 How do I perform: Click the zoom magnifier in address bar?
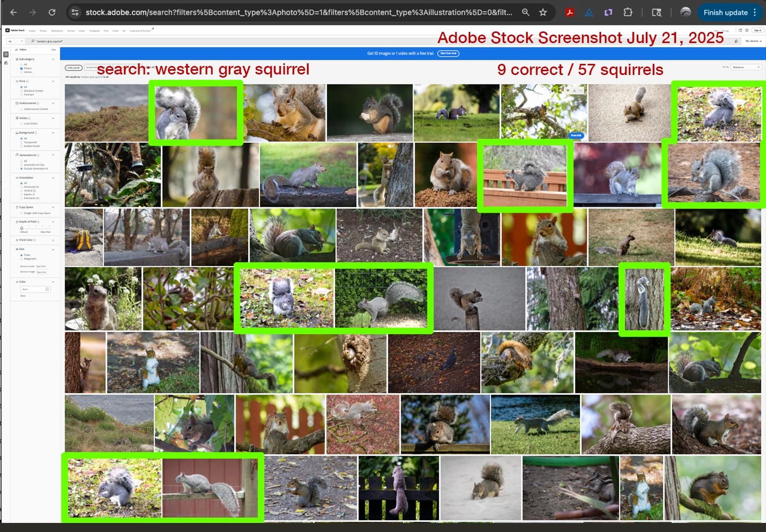[526, 12]
